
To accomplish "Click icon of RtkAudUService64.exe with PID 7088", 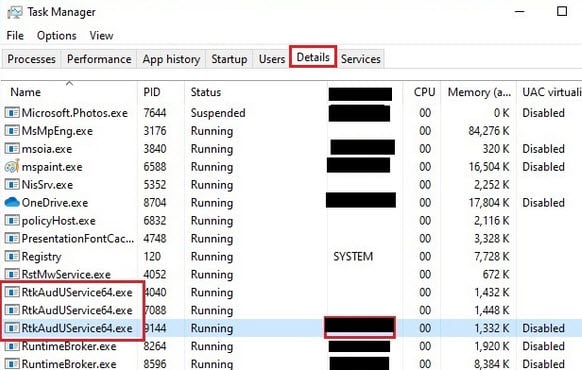I will coord(12,310).
